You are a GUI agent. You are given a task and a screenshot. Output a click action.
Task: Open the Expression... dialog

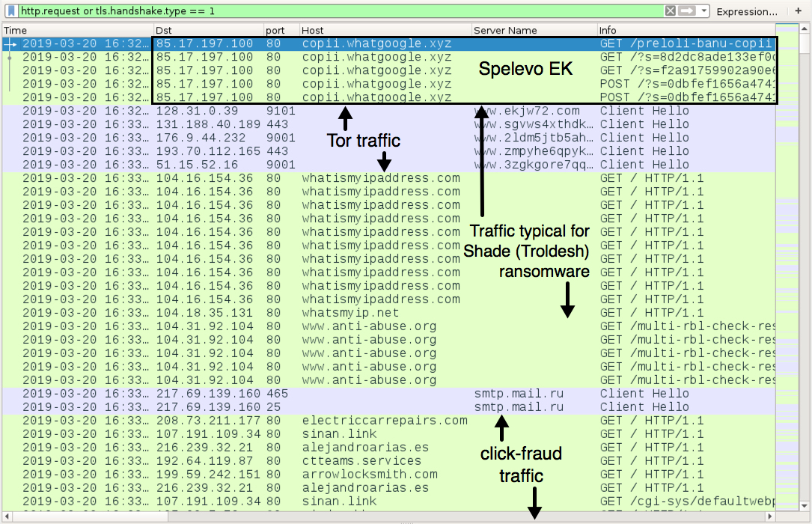pos(746,11)
